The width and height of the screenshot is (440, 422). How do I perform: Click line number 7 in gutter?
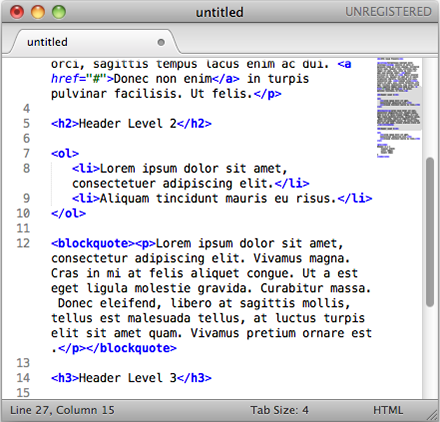[x=26, y=154]
